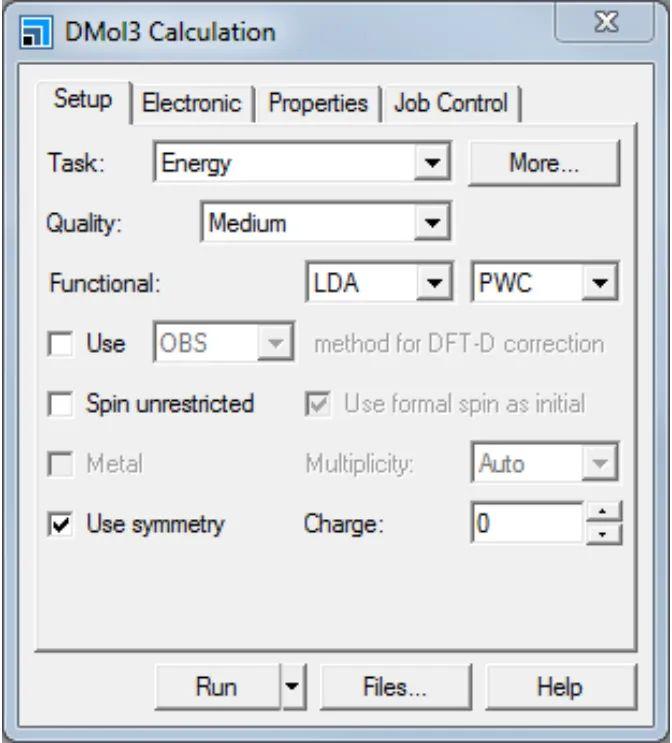Switch to the Electronic tab
672x743 pixels.
[191, 103]
